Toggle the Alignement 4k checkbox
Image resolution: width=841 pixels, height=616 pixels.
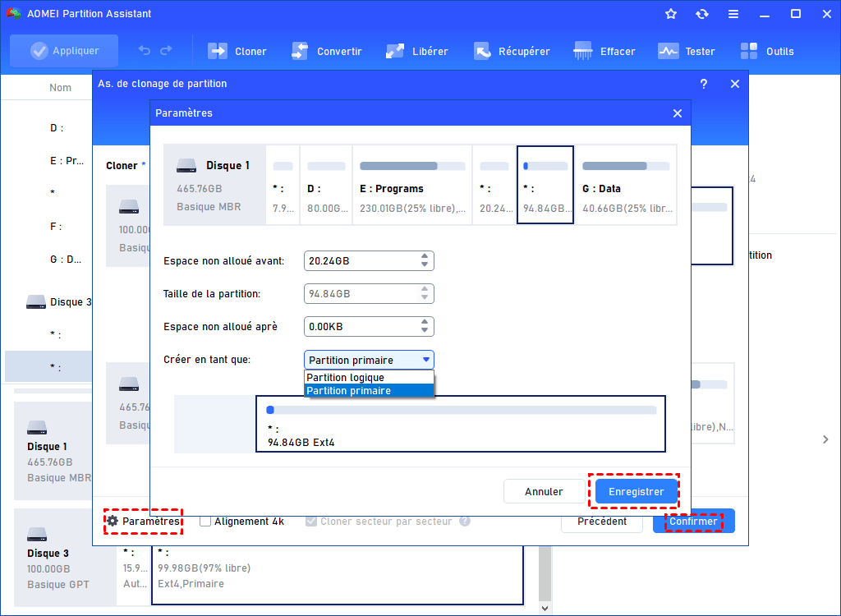pyautogui.click(x=205, y=521)
